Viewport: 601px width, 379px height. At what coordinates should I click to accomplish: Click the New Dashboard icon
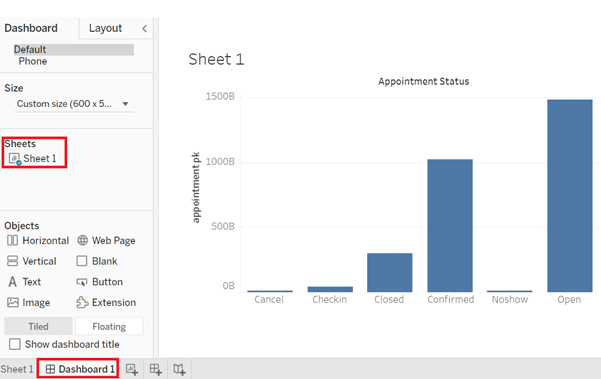(x=155, y=369)
